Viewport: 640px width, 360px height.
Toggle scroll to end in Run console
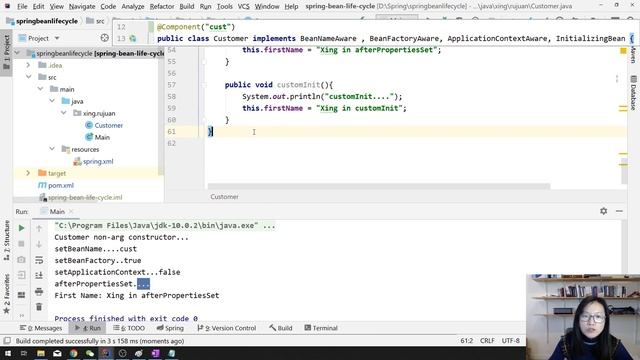coord(39,275)
